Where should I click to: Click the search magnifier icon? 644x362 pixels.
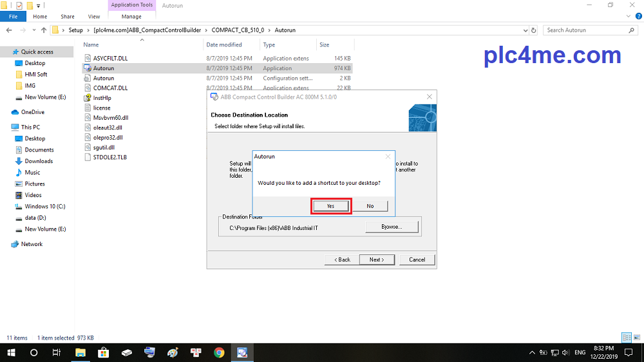[x=631, y=30]
